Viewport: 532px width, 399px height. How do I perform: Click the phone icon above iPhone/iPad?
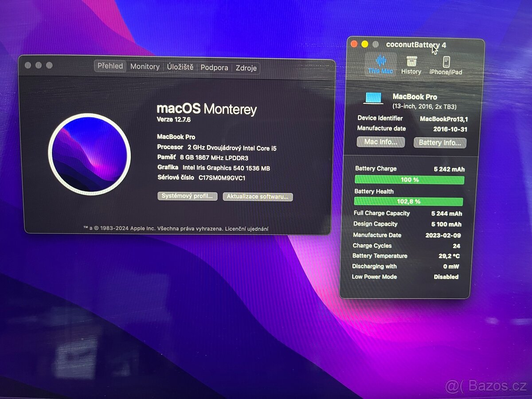[446, 63]
